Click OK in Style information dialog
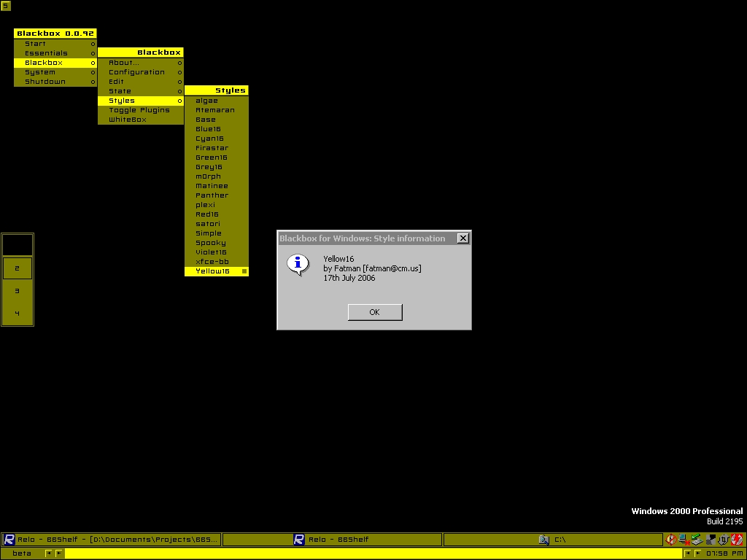 click(x=375, y=312)
